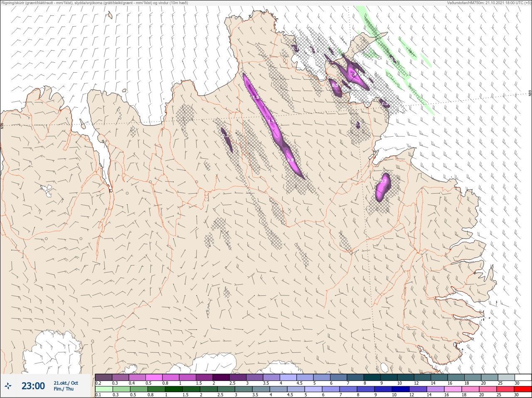Click the snow legend swatch between 0.2 and 0.3

pyautogui.click(x=104, y=377)
